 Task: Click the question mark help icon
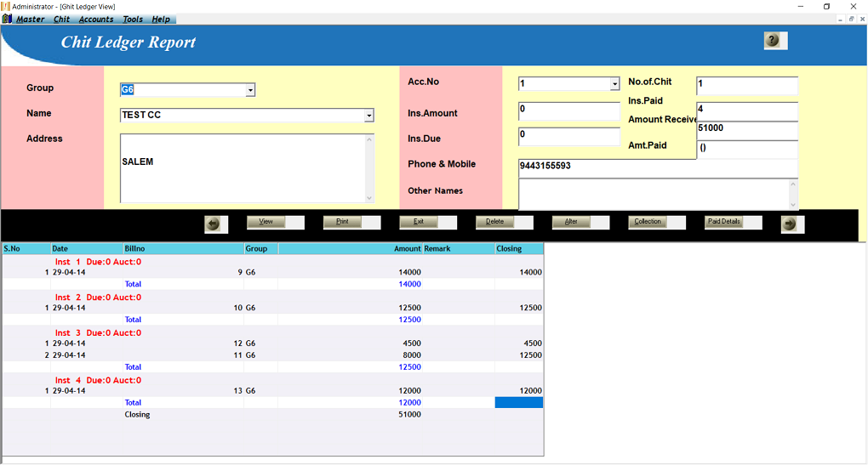773,40
